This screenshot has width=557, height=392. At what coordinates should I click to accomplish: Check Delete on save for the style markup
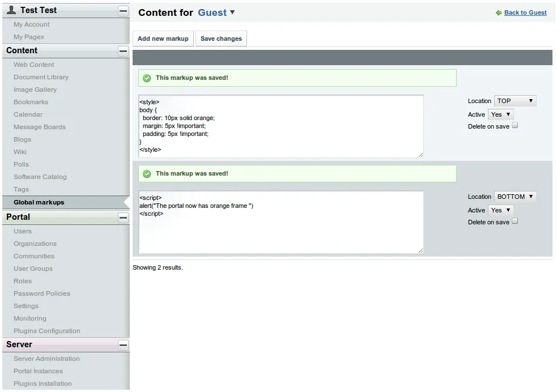[x=515, y=126]
